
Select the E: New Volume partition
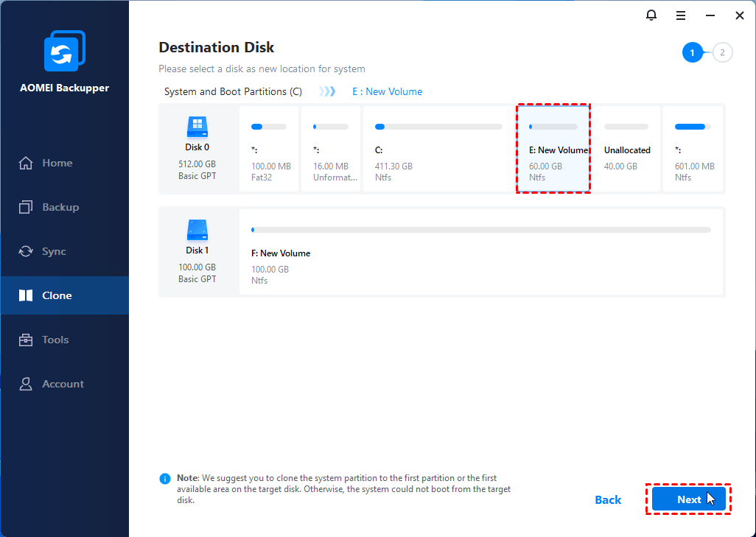pyautogui.click(x=553, y=149)
